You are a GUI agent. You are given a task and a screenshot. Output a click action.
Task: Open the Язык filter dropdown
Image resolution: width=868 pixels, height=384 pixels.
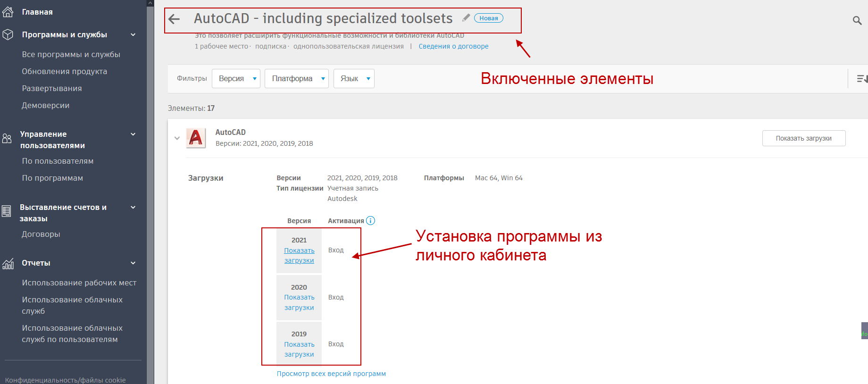click(353, 79)
